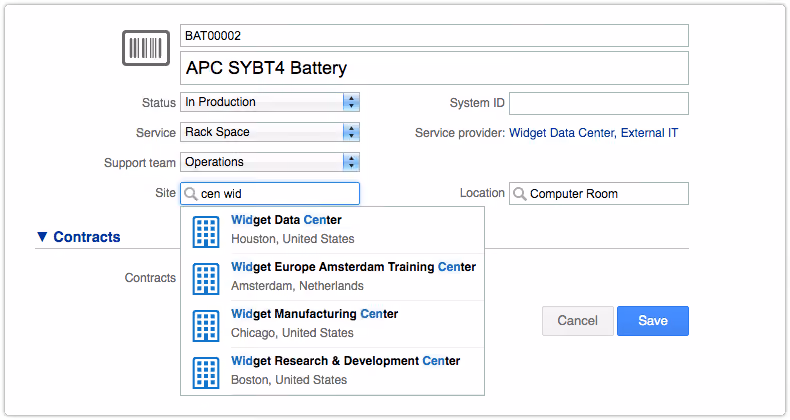Click building icon beside Widget Manufacturing Center
Image resolution: width=790 pixels, height=420 pixels.
pos(206,326)
